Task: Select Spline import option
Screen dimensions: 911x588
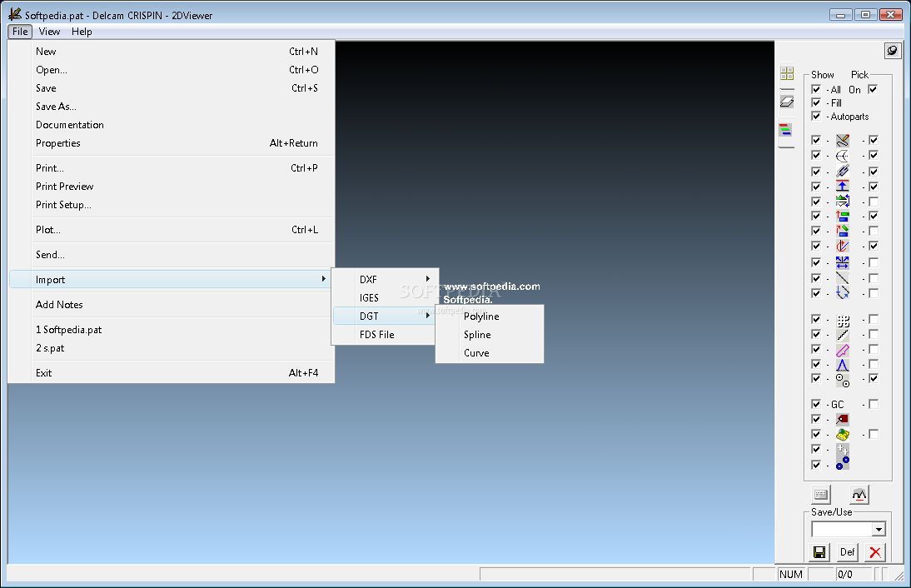Action: click(490, 335)
